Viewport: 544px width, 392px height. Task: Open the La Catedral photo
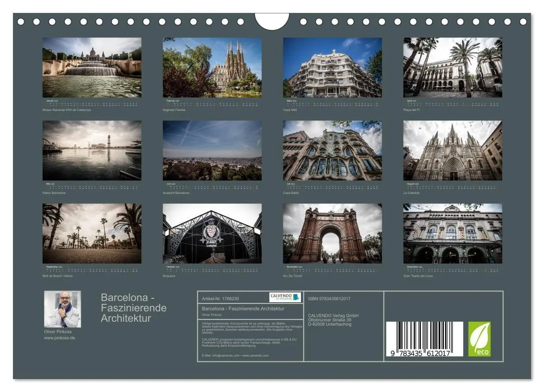click(x=453, y=150)
